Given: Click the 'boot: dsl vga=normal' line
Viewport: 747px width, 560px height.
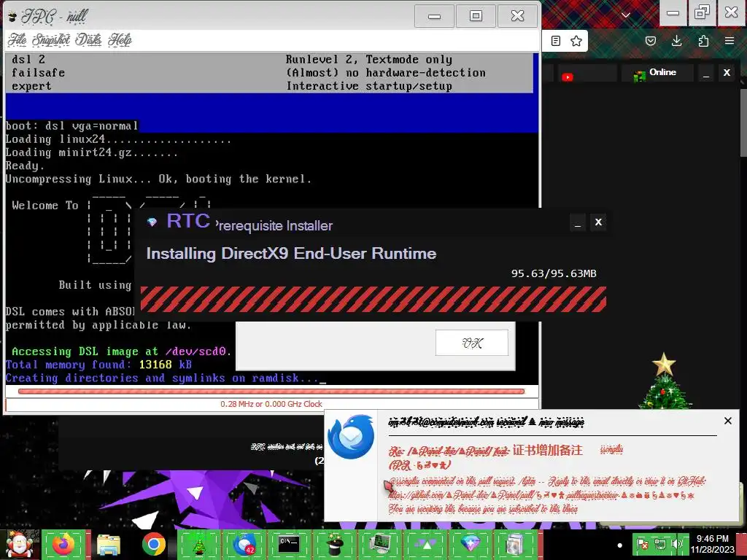Looking at the screenshot, I should click(71, 126).
